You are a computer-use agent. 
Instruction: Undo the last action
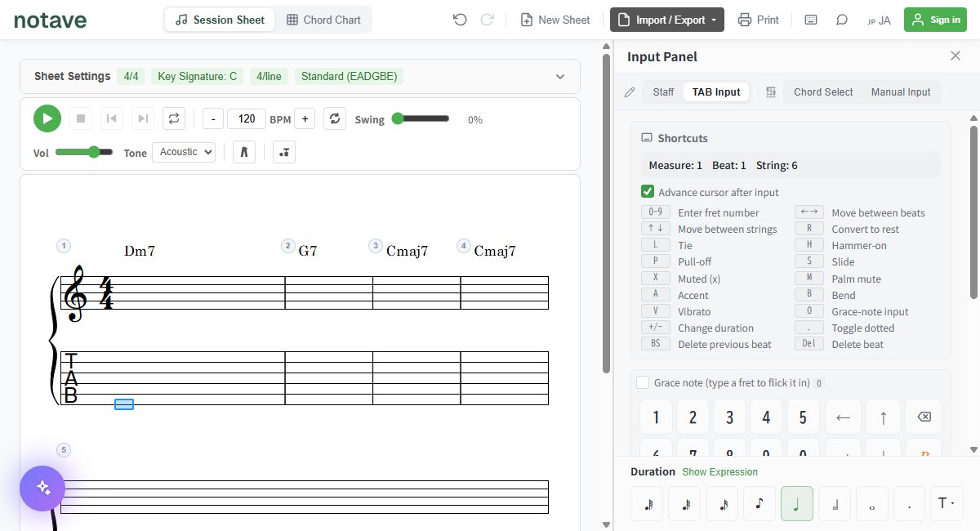coord(460,20)
